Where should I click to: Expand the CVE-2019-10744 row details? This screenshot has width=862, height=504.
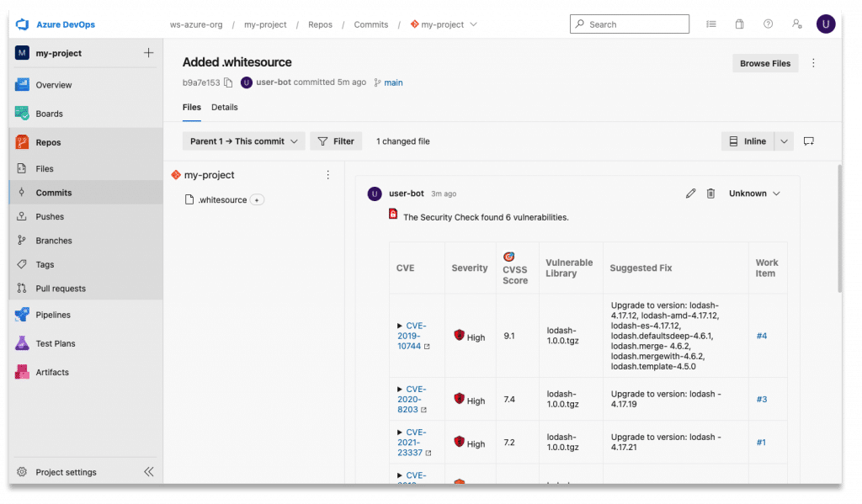pyautogui.click(x=400, y=326)
